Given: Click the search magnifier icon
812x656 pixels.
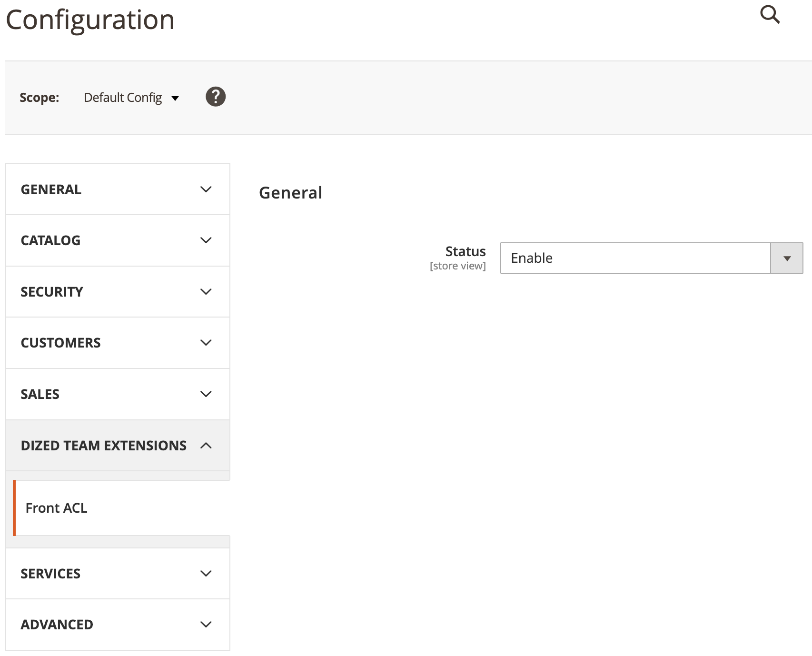Looking at the screenshot, I should (769, 15).
